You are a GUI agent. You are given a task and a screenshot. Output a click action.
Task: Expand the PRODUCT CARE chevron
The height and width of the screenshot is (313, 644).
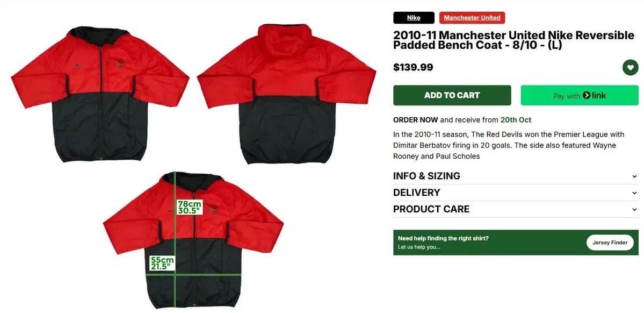(x=634, y=209)
